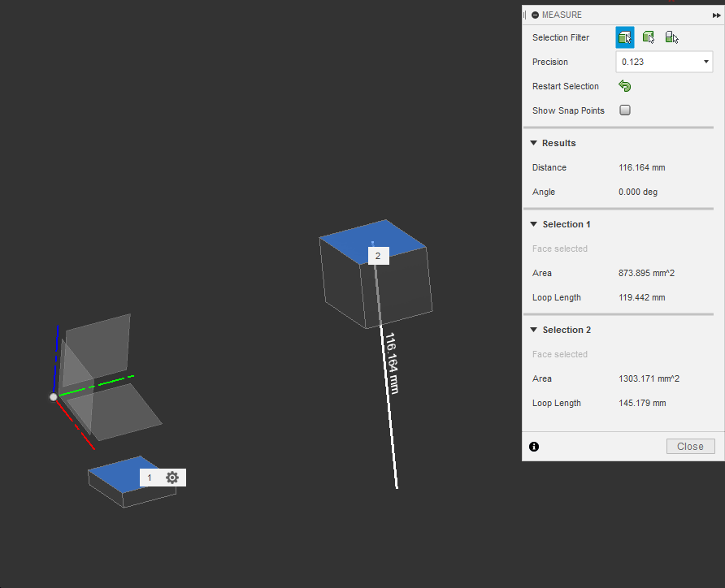Click the Close button
The width and height of the screenshot is (725, 588).
click(690, 446)
